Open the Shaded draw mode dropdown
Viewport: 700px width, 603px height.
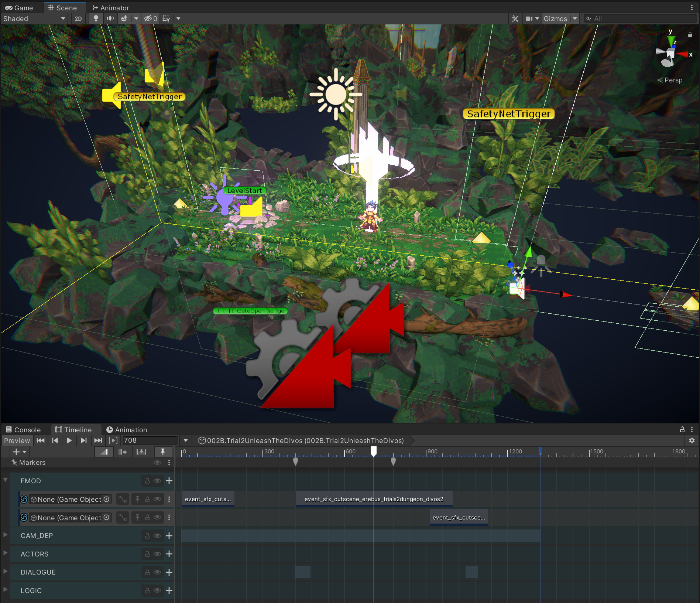[34, 18]
